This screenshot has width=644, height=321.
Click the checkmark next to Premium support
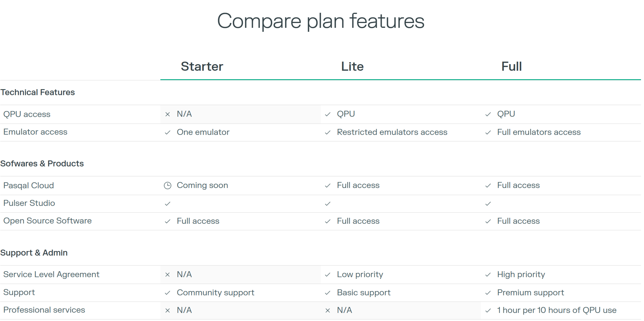pyautogui.click(x=488, y=293)
